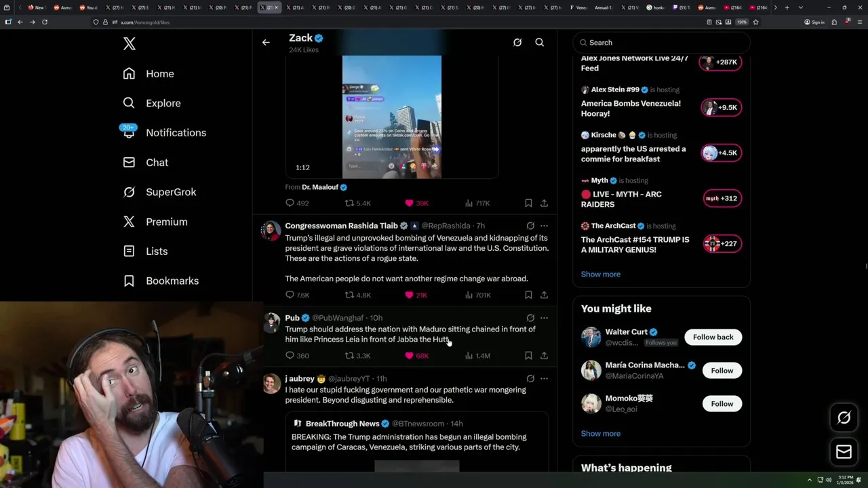Open a new browser tab with plus
This screenshot has height=488, width=868.
pyautogui.click(x=787, y=7)
